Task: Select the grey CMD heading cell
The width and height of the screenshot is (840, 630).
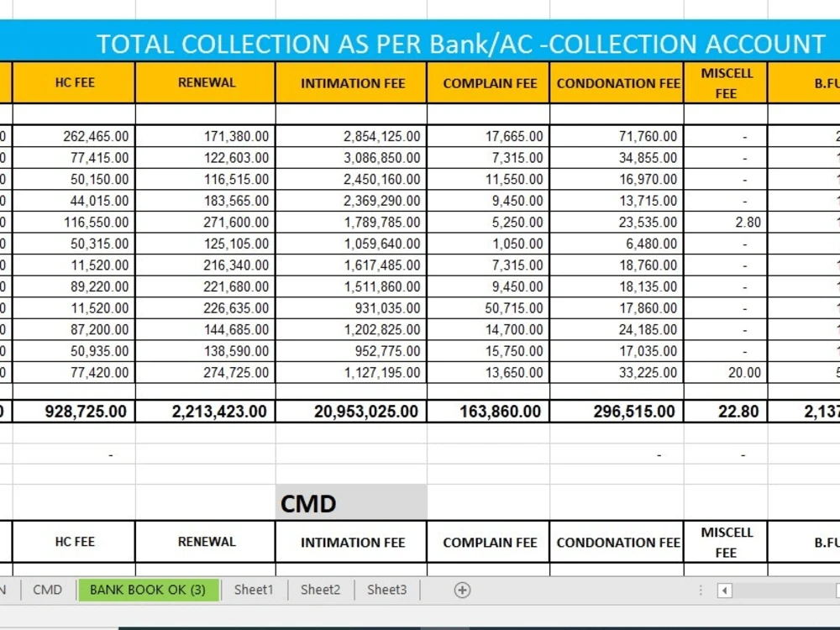Action: 351,502
